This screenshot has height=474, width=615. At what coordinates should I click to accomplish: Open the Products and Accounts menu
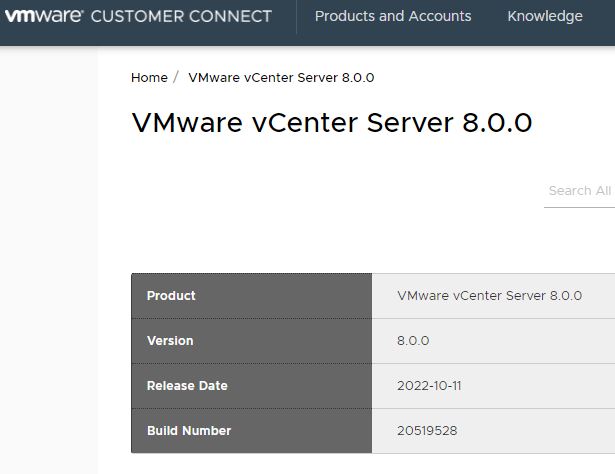393,16
